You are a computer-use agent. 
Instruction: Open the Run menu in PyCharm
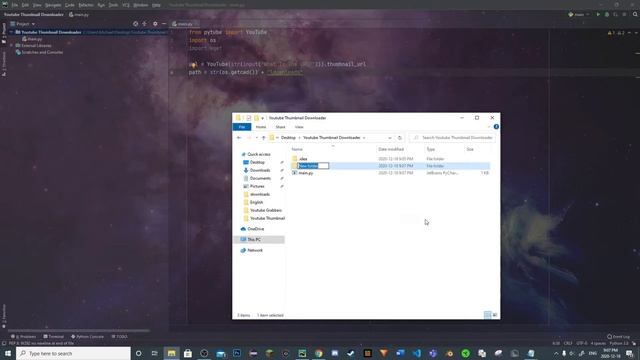101,5
